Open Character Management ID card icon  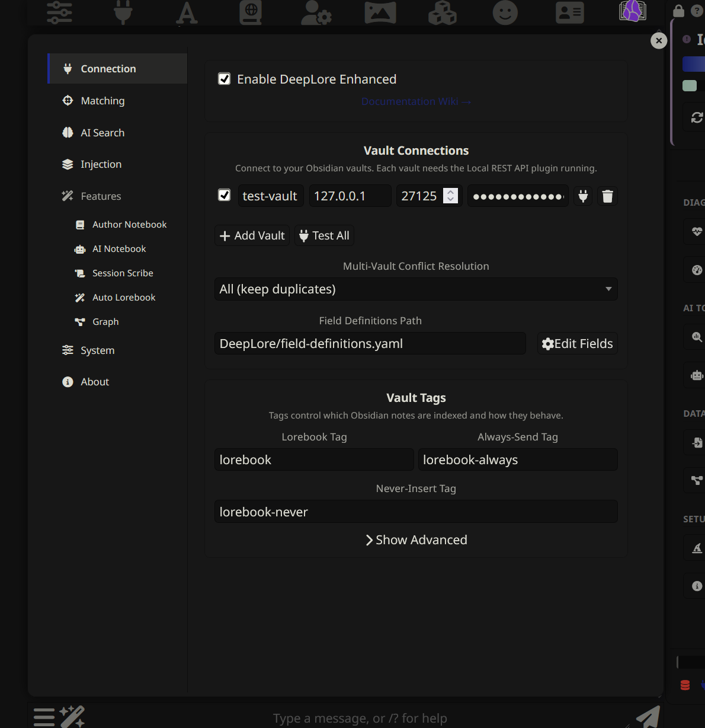[570, 12]
